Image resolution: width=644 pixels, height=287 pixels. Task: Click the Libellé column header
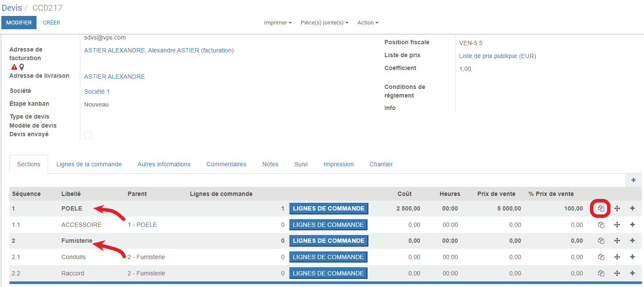pyautogui.click(x=71, y=194)
